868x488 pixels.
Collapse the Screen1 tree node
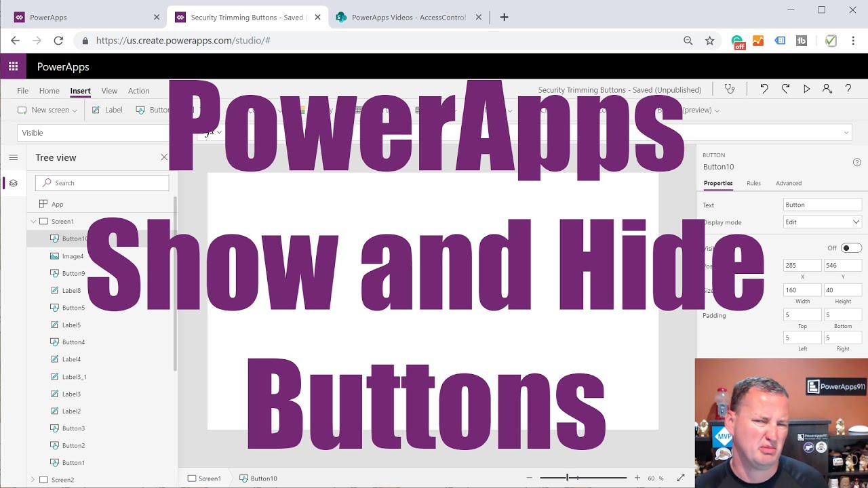click(33, 222)
